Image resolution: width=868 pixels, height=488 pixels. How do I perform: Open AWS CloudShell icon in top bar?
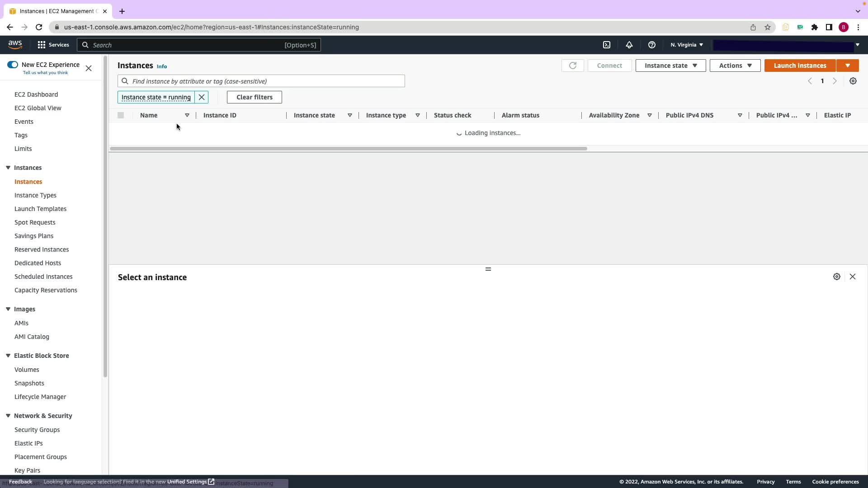pos(607,45)
